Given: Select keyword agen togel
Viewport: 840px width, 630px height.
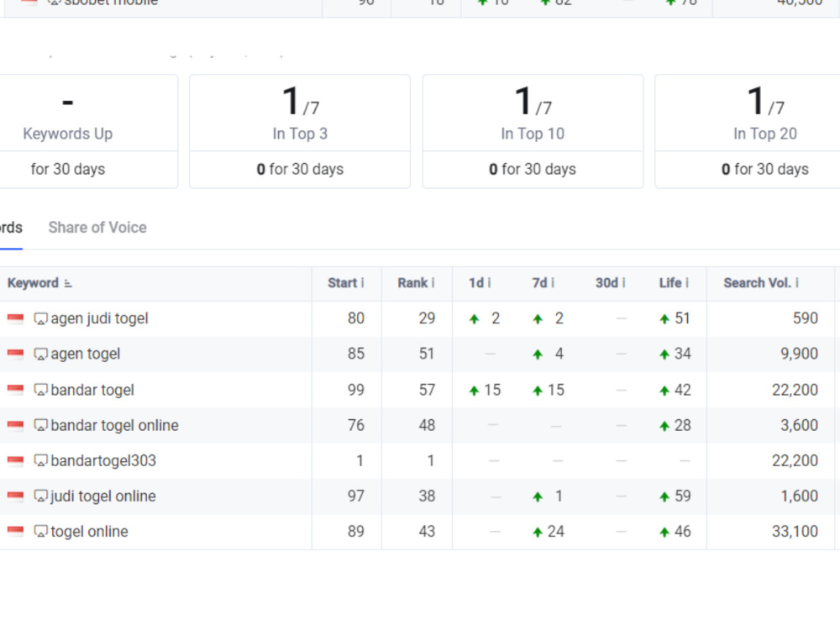Looking at the screenshot, I should (x=85, y=354).
